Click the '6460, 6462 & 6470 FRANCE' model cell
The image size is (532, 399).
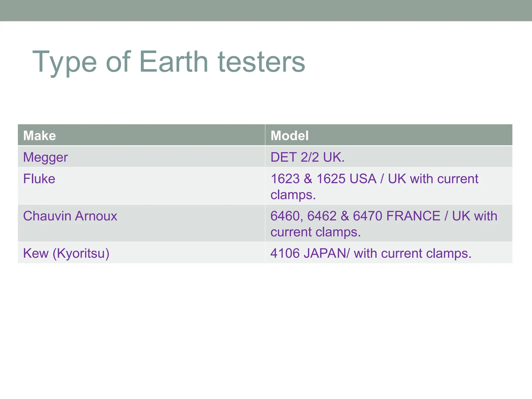[x=389, y=223]
